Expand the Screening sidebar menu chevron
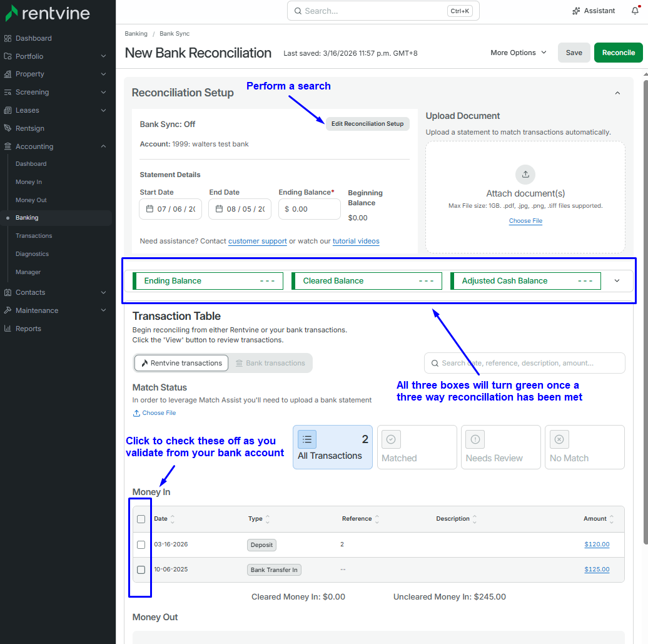 click(x=103, y=92)
